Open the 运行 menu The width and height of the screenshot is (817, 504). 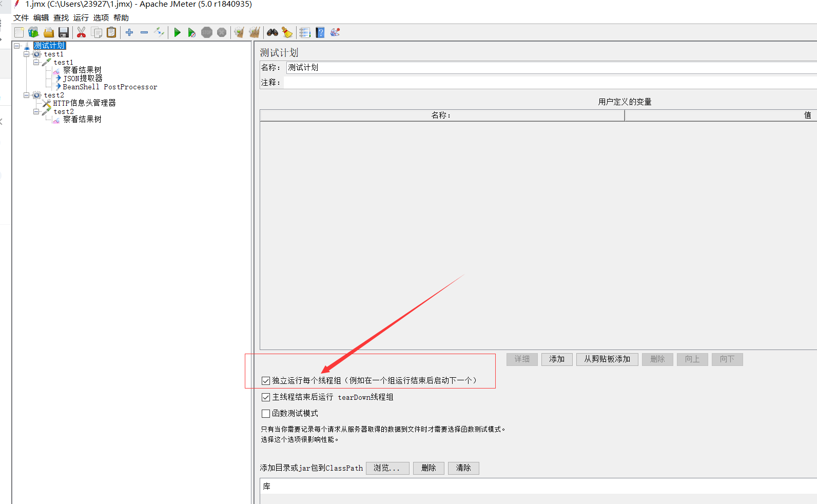pyautogui.click(x=81, y=17)
